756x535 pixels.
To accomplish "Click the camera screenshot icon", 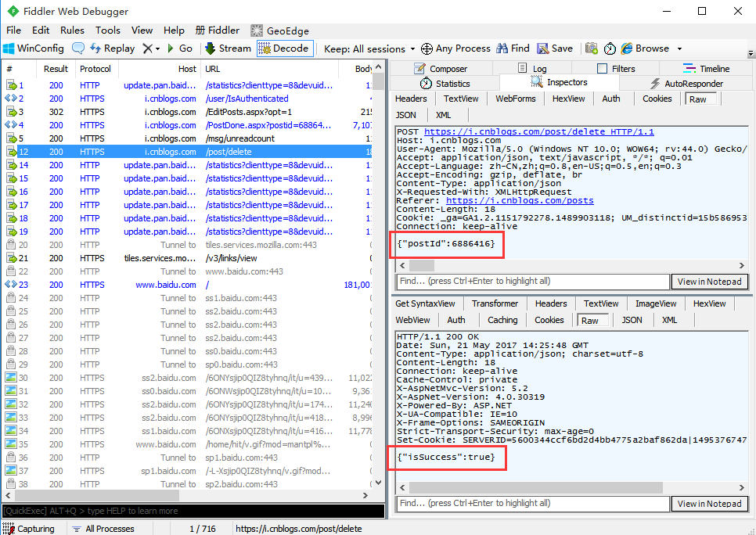I will tap(592, 48).
